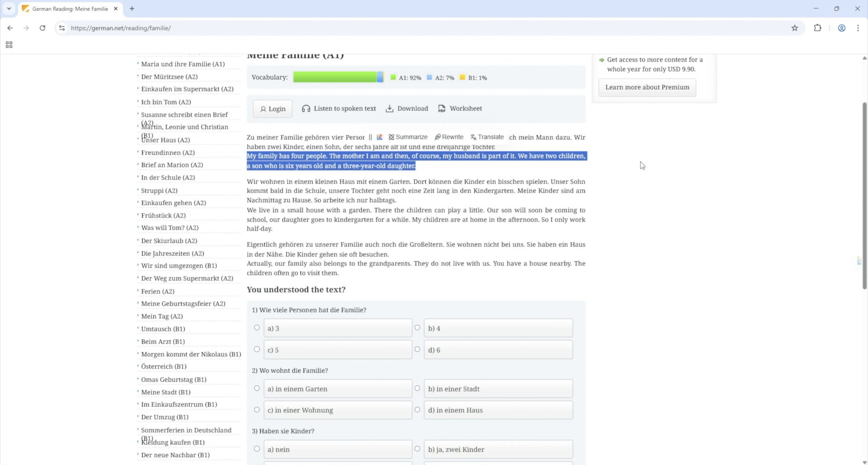Click the Login button

[273, 109]
